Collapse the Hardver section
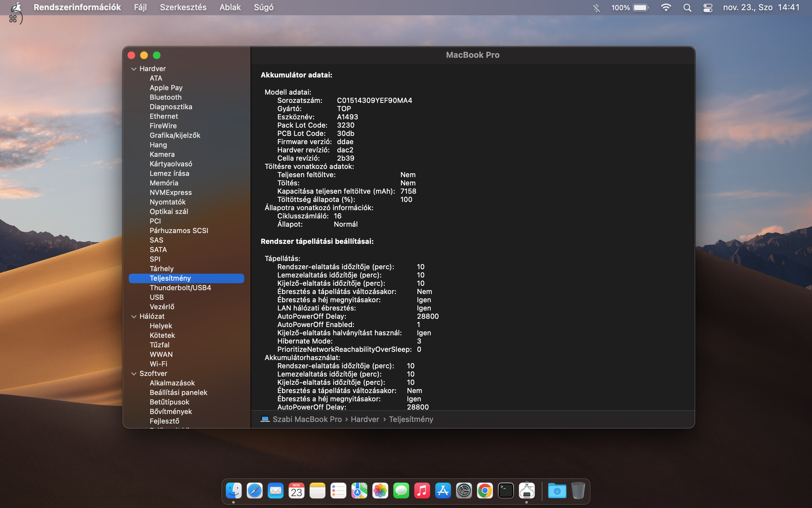This screenshot has width=812, height=508. coord(134,69)
